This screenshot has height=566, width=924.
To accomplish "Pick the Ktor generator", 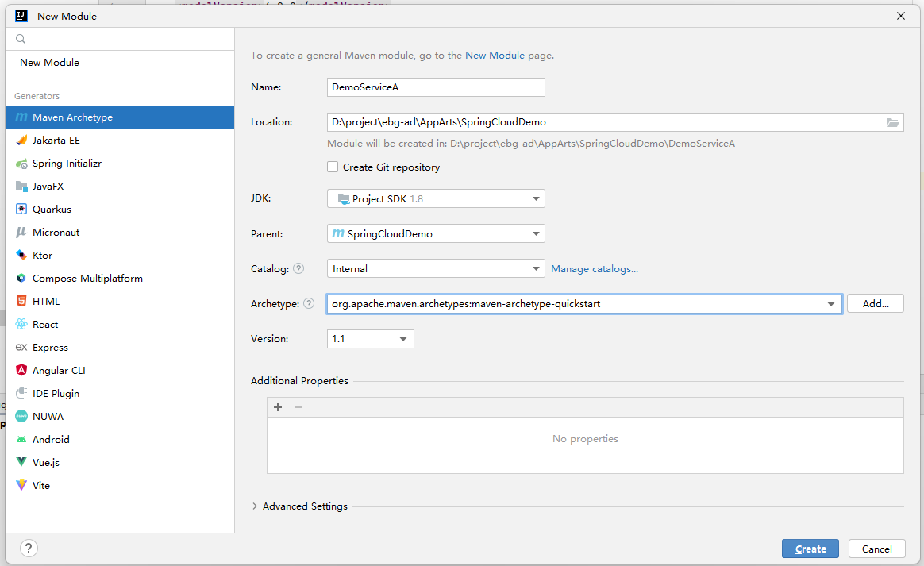I will coord(42,256).
